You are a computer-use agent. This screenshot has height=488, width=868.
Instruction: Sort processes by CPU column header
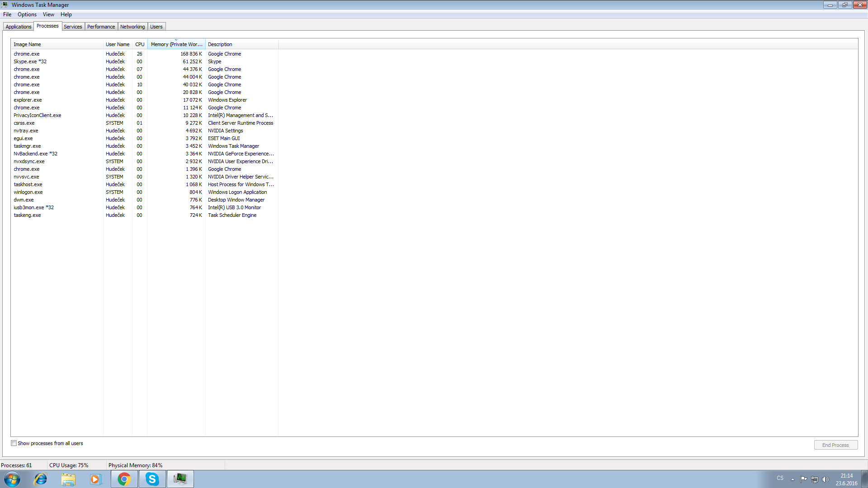point(140,44)
